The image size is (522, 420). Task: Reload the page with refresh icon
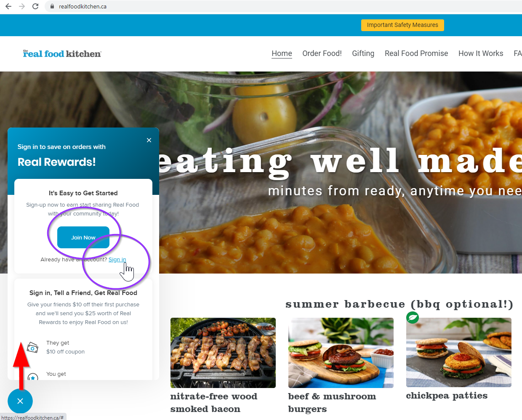click(35, 6)
